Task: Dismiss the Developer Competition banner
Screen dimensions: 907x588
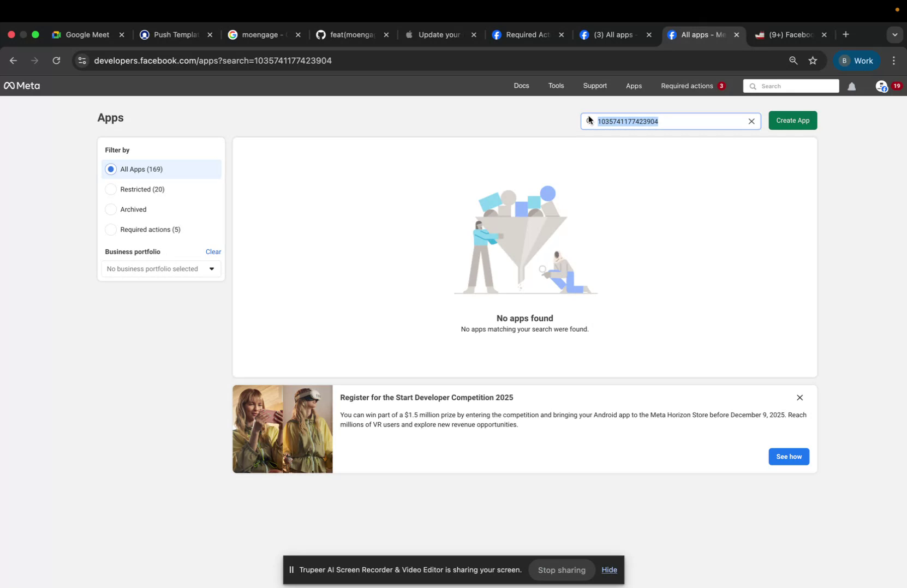Action: [800, 398]
